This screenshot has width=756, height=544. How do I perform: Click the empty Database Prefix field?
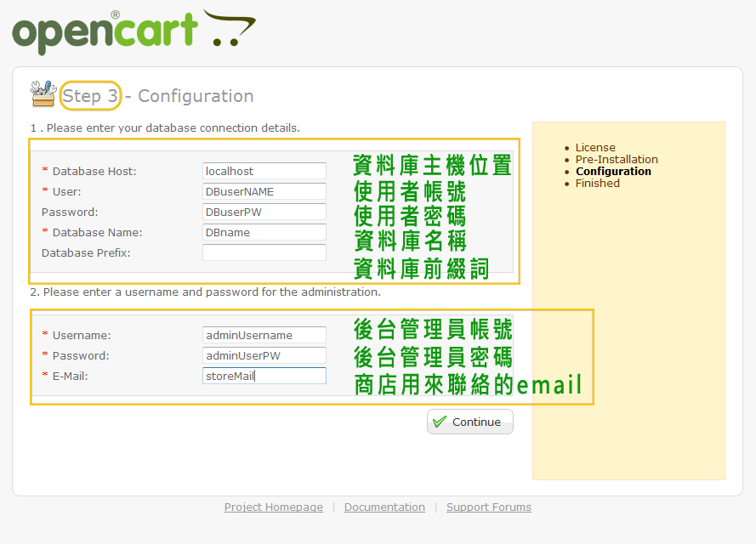pyautogui.click(x=264, y=252)
